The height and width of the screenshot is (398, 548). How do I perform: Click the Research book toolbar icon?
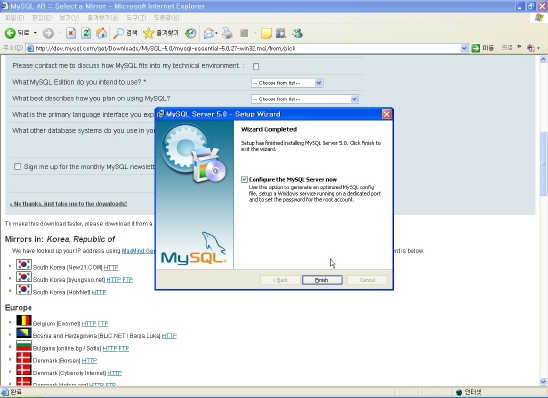pos(281,33)
